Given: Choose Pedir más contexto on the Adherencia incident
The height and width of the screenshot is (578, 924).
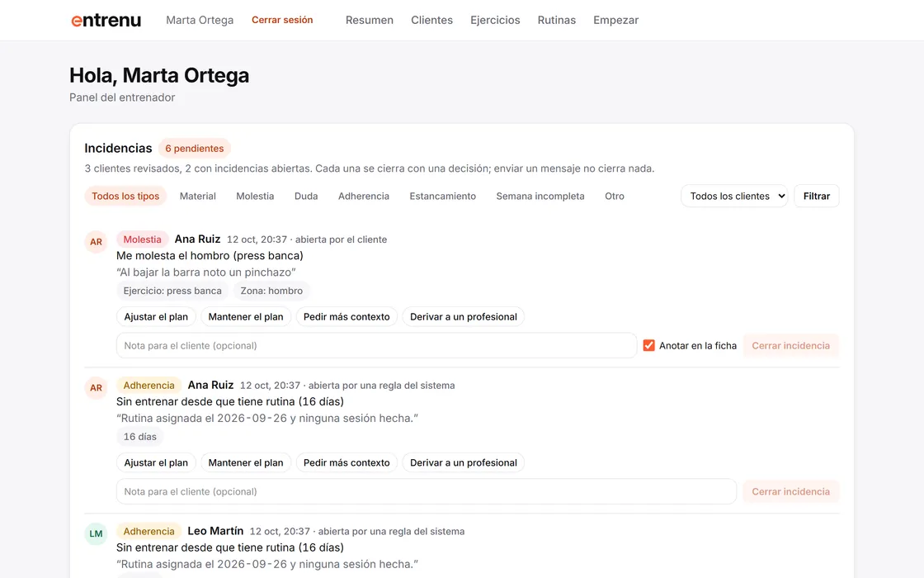Looking at the screenshot, I should point(346,463).
